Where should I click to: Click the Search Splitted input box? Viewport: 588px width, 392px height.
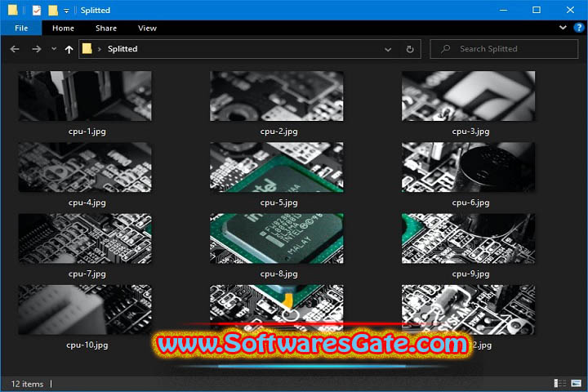click(504, 49)
